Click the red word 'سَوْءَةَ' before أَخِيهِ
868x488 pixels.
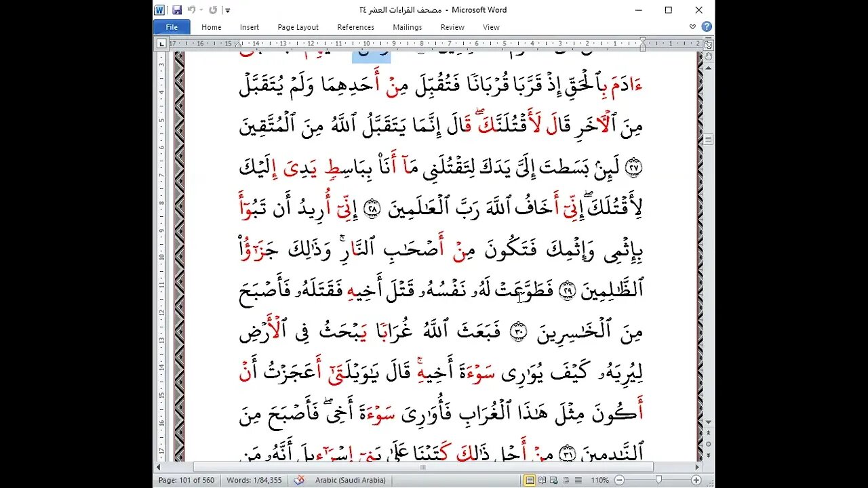477,373
